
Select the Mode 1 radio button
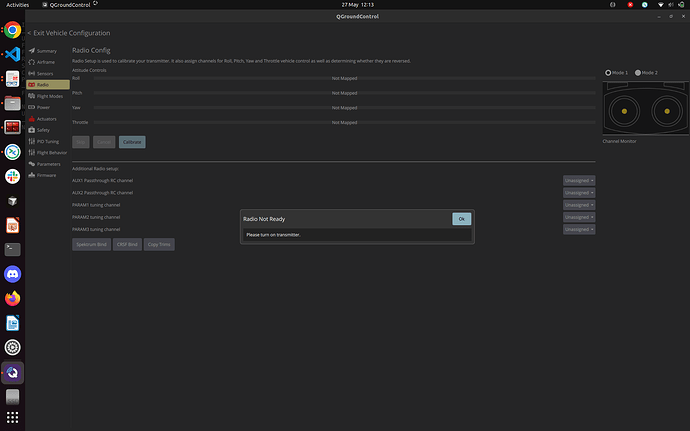tap(617, 73)
